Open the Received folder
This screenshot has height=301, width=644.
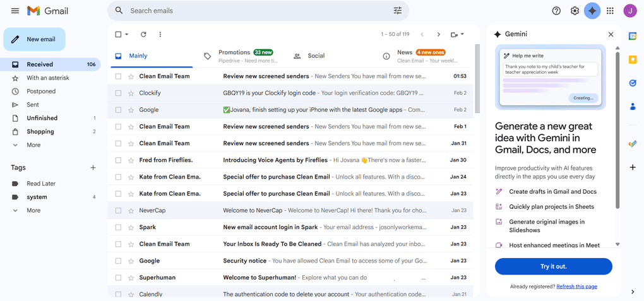50,64
